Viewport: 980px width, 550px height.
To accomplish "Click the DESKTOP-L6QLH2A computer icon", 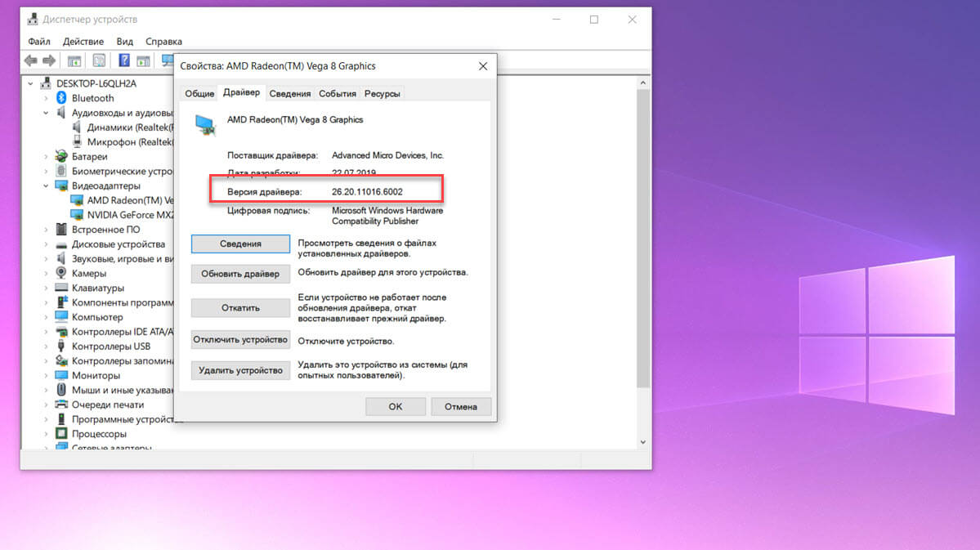I will [x=46, y=83].
